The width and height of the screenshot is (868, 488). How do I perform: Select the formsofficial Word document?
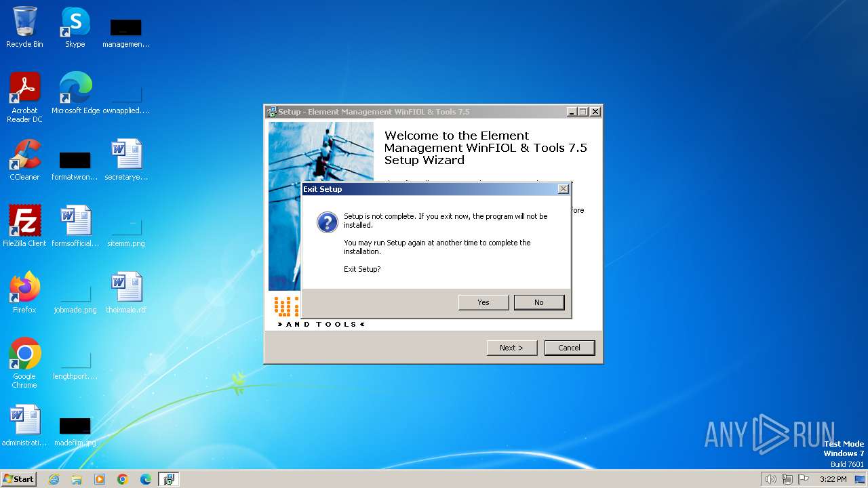pyautogui.click(x=75, y=226)
